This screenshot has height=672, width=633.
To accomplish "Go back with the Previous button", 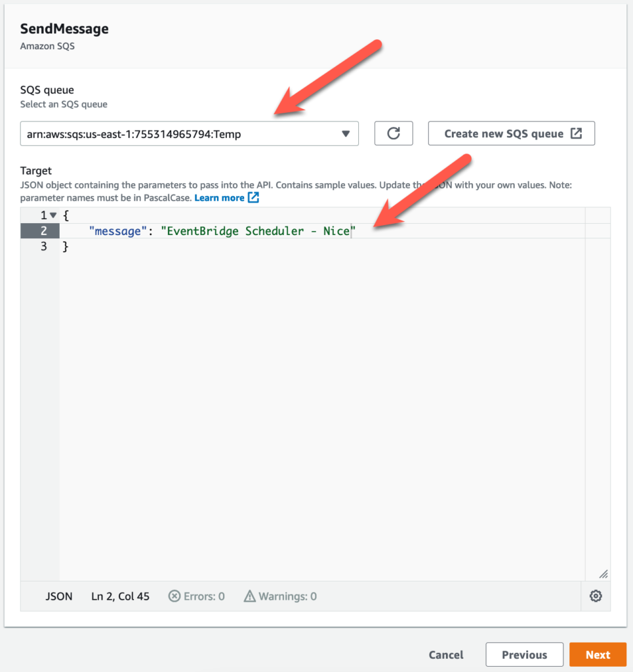I will (x=524, y=654).
